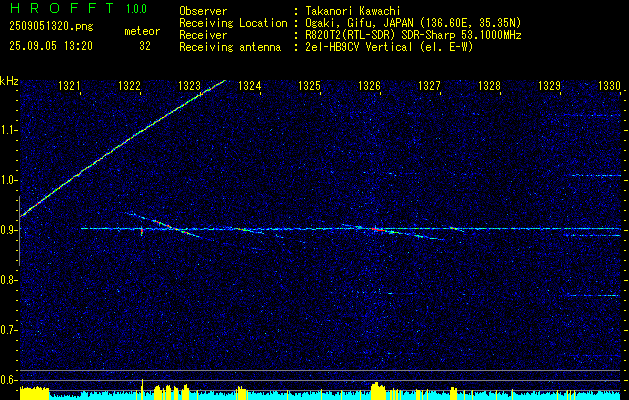Screen dimensions: 629x400
Task: Click the 1329 time axis marker
Action: pyautogui.click(x=549, y=85)
